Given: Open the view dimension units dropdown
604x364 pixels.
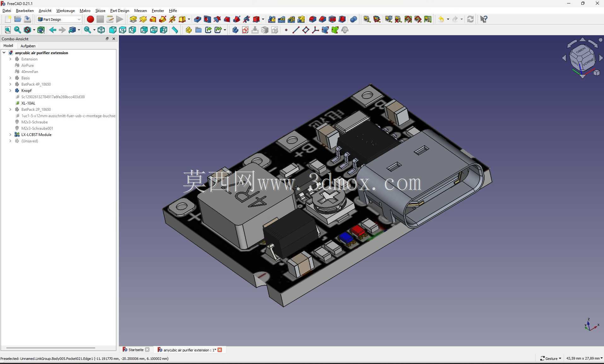Looking at the screenshot, I should [x=584, y=358].
